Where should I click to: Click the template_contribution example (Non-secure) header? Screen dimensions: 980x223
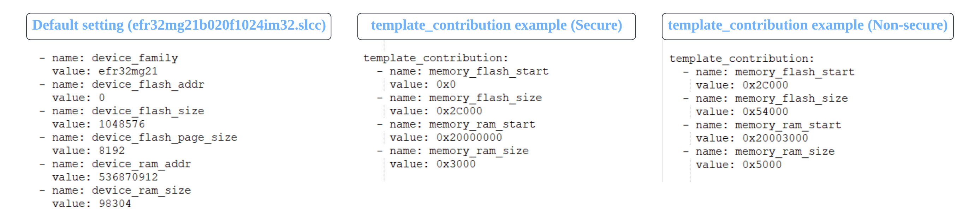(x=807, y=26)
